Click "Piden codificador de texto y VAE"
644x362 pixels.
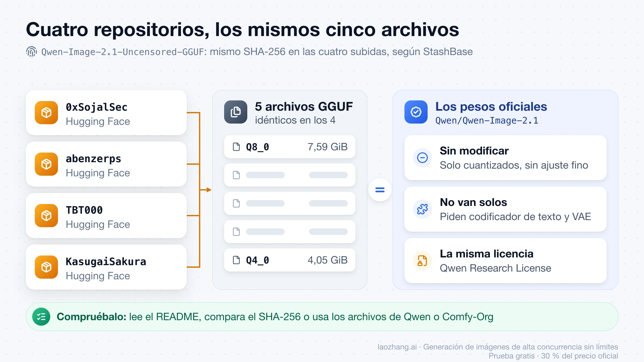[515, 217]
